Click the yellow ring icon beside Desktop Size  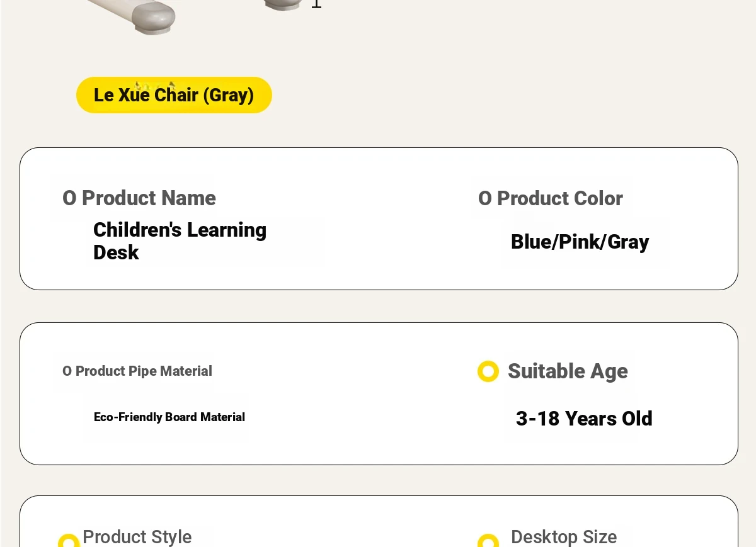coord(488,541)
